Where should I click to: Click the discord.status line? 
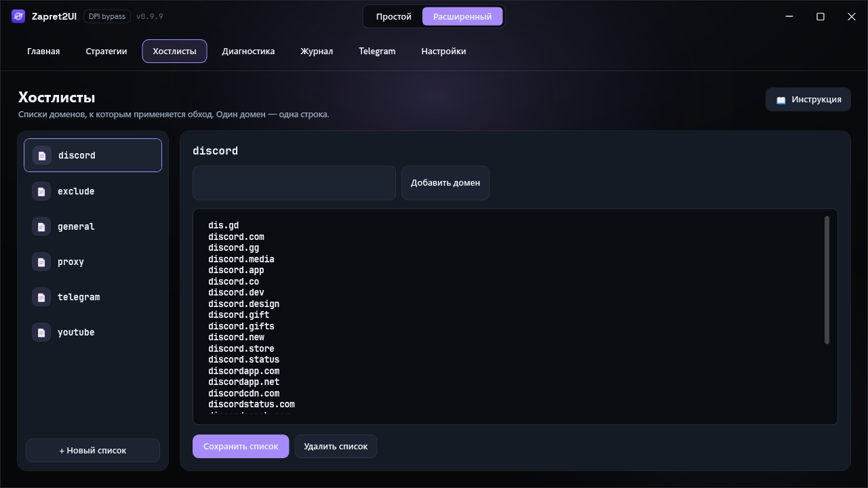[244, 360]
